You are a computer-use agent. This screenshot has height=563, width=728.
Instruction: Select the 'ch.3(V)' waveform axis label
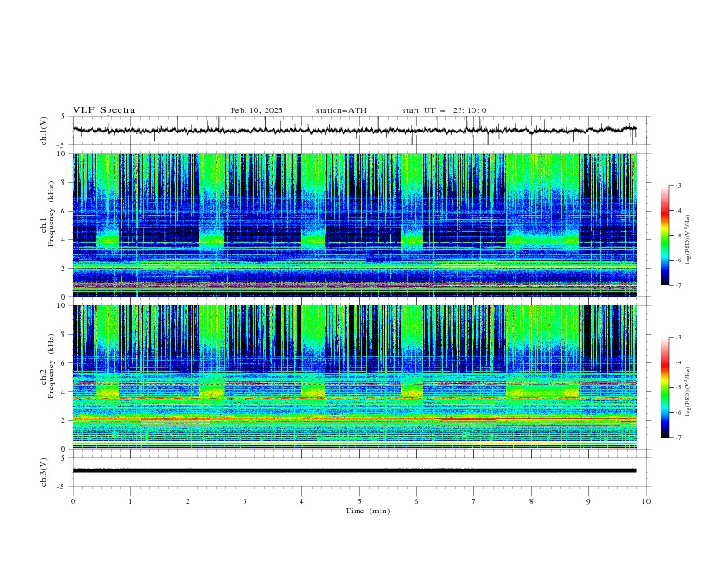[44, 472]
